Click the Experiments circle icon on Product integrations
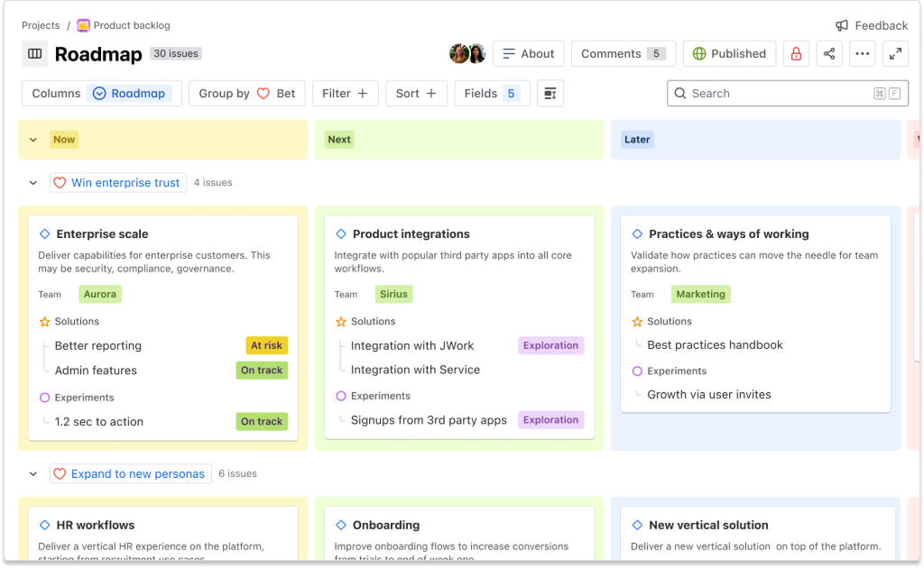 click(x=340, y=396)
